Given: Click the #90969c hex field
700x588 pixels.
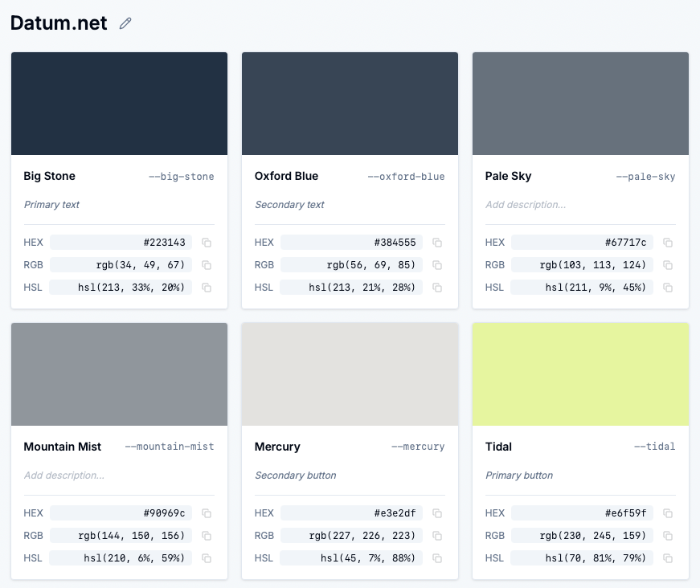Looking at the screenshot, I should (x=121, y=513).
